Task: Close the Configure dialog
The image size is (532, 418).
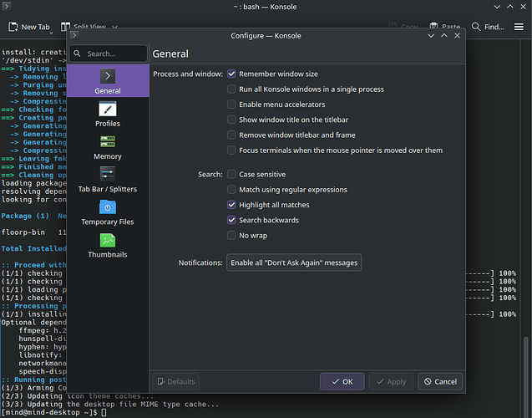Action: click(458, 36)
